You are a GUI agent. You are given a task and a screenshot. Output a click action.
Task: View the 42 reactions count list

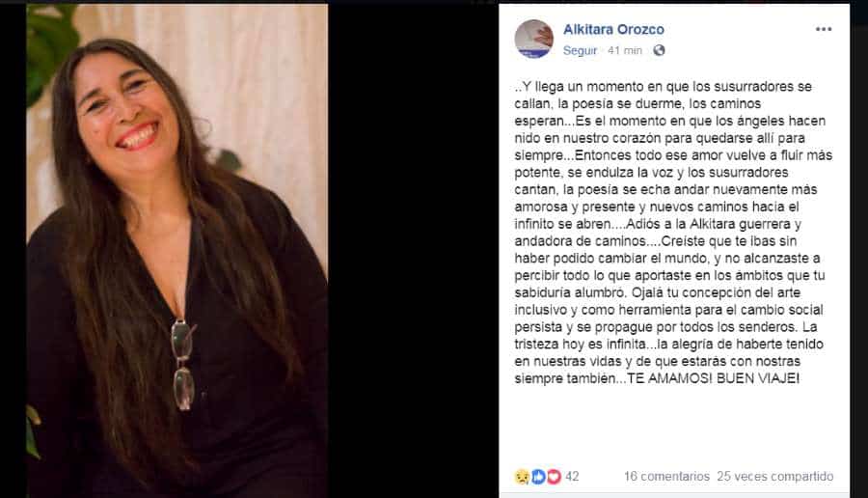(572, 477)
